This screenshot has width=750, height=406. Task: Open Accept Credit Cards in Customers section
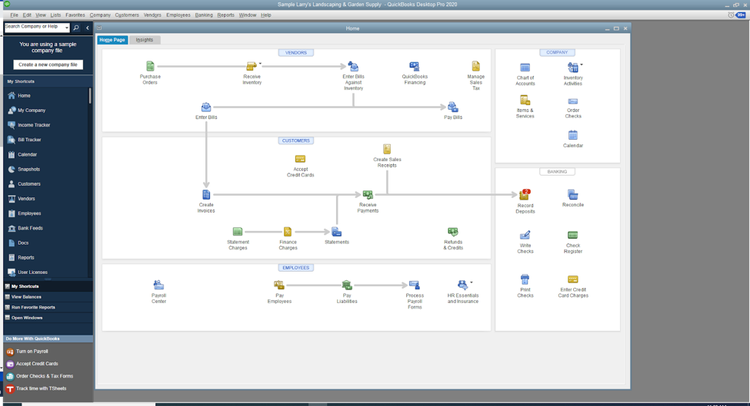coord(300,159)
